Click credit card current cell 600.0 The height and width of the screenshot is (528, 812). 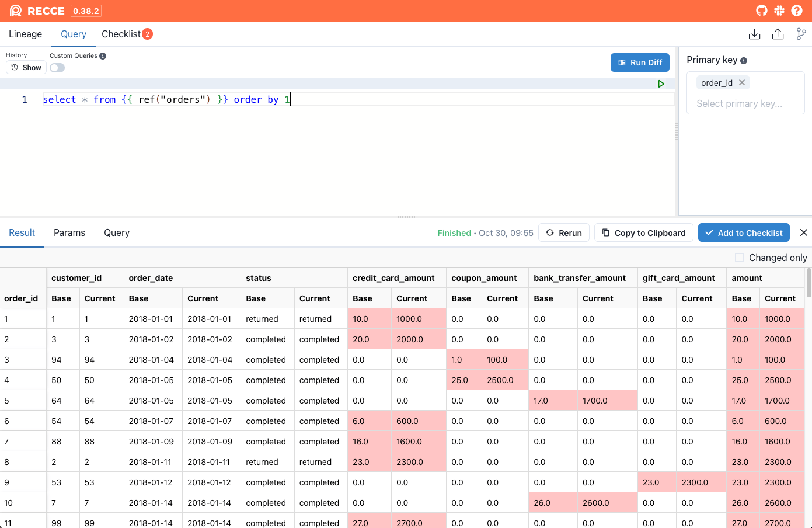pyautogui.click(x=419, y=421)
